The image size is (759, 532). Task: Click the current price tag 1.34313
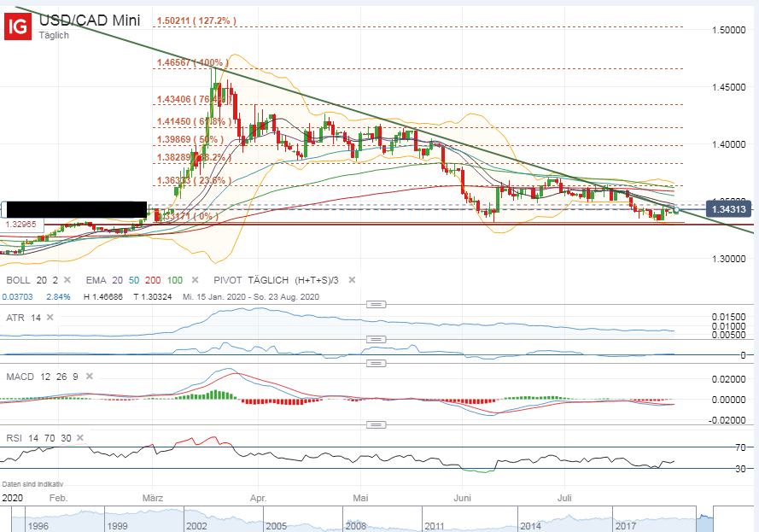730,208
